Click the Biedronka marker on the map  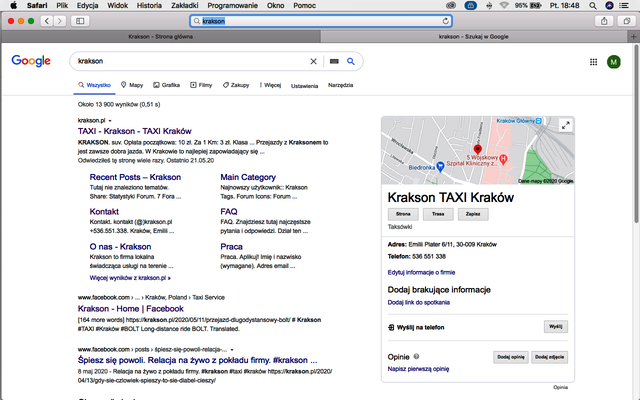[x=440, y=167]
